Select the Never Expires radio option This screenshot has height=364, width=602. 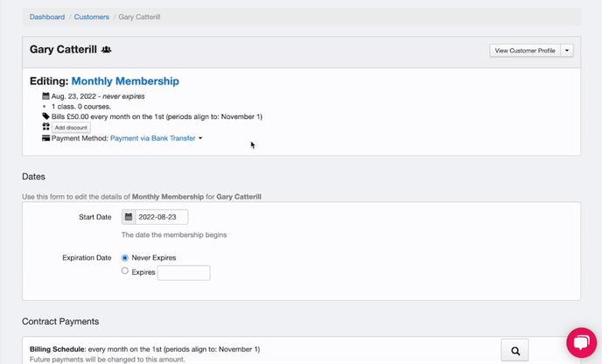[125, 258]
